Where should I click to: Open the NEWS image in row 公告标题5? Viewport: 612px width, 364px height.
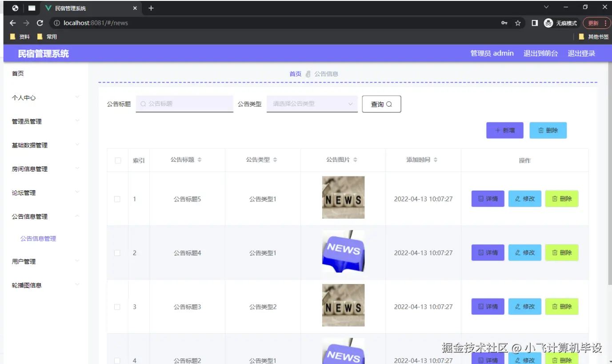point(343,197)
